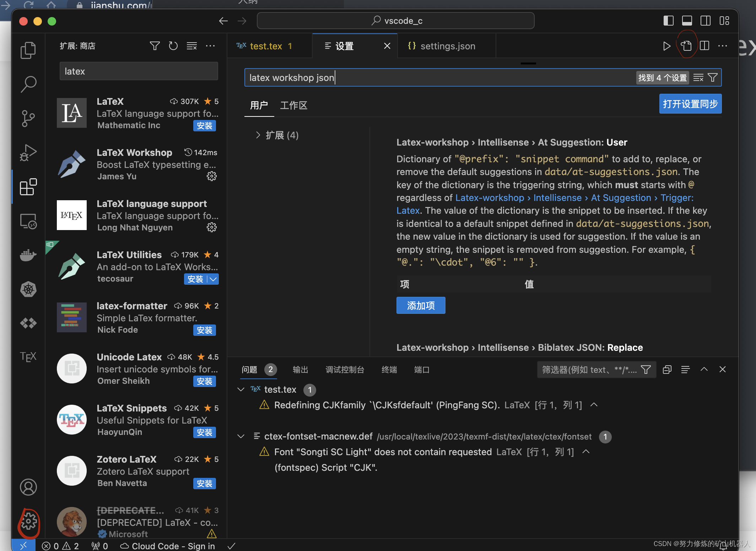
Task: Open the Docker view
Action: 28,255
